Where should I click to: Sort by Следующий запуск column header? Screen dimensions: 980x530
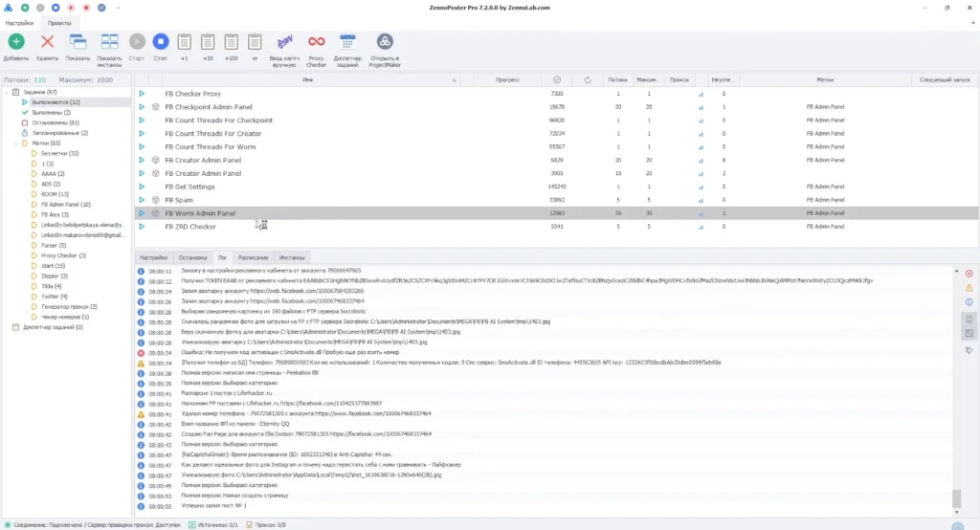[945, 80]
